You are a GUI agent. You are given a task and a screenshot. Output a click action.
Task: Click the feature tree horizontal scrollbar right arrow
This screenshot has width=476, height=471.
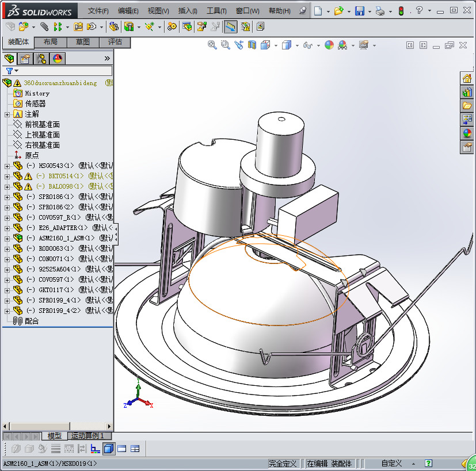pyautogui.click(x=109, y=426)
